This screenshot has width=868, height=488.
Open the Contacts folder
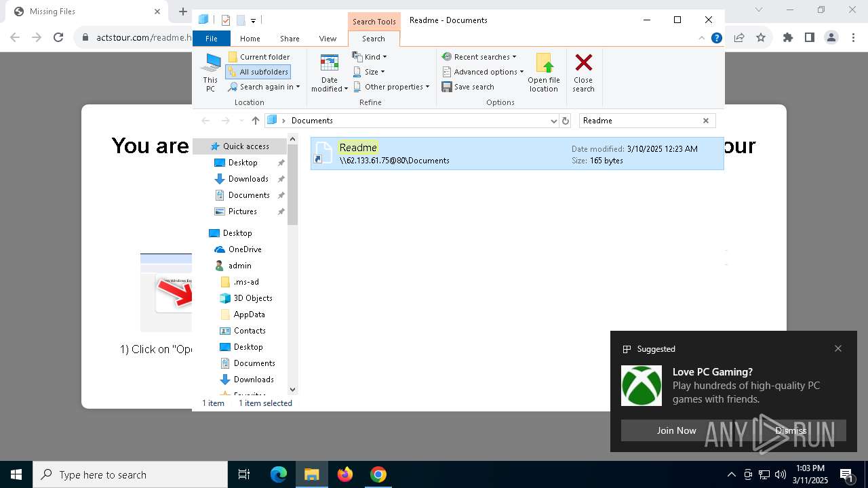250,331
